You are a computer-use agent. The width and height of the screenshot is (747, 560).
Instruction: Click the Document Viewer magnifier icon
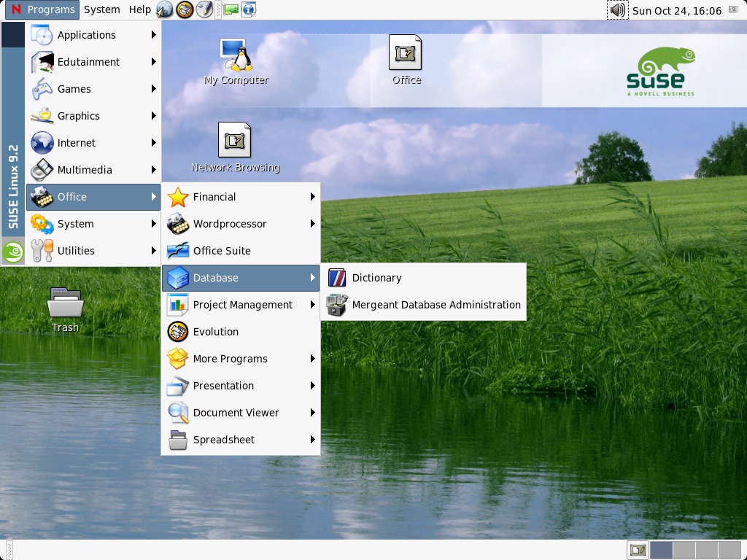(x=178, y=413)
